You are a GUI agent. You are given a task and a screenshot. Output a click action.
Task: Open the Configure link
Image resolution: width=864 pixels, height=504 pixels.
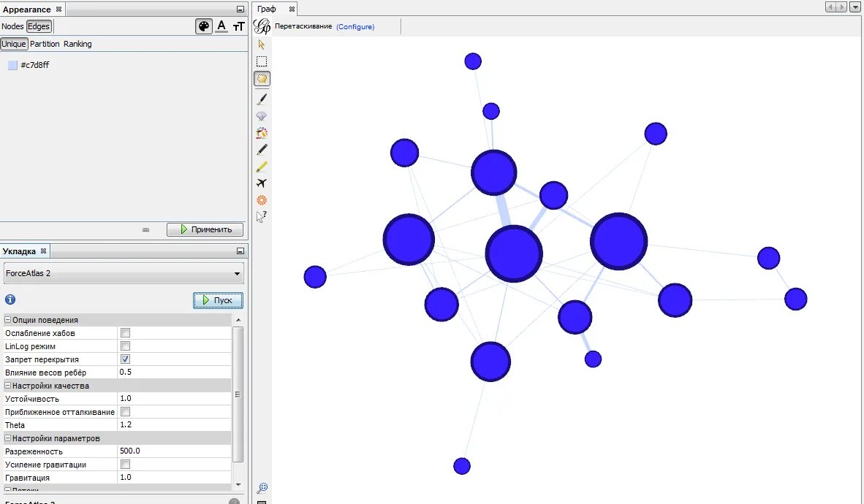355,26
